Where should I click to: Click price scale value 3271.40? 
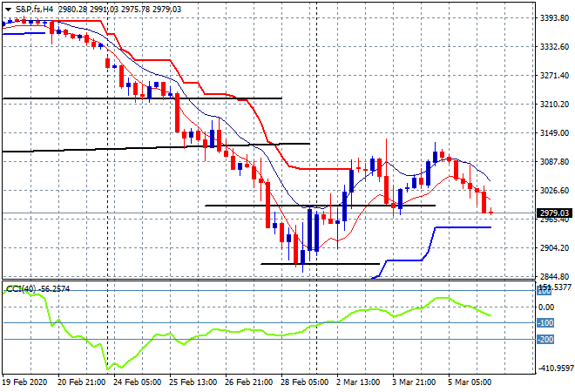tap(554, 75)
